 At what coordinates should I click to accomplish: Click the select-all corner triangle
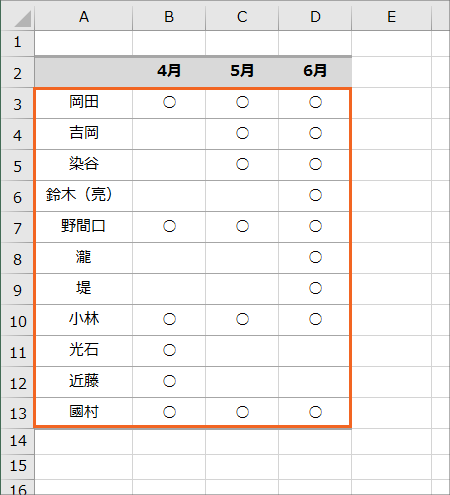tap(23, 19)
